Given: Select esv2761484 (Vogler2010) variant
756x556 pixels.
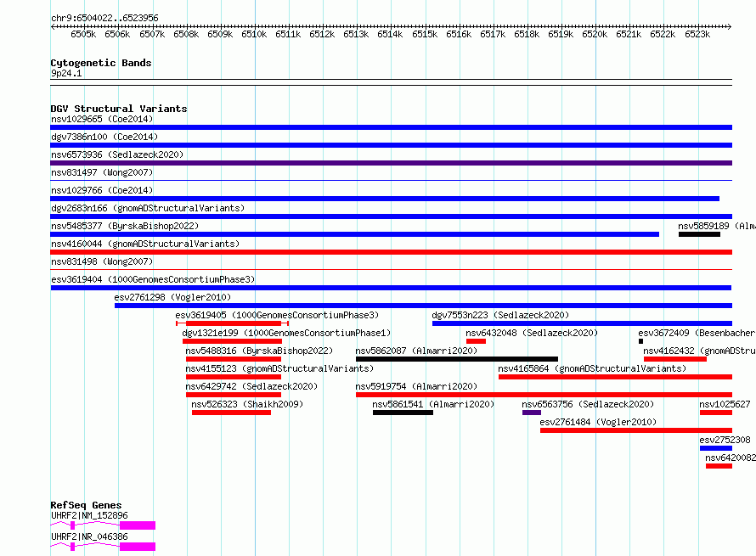Looking at the screenshot, I should [x=636, y=430].
